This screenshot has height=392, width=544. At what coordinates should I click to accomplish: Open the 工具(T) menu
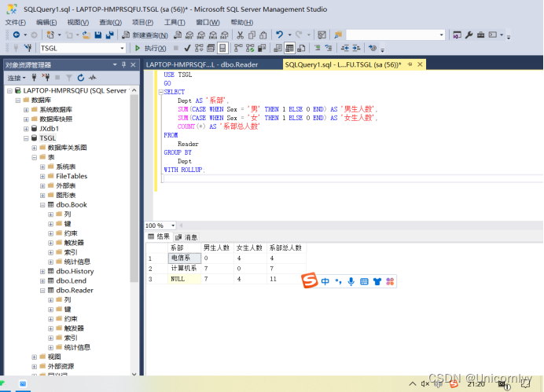coord(175,23)
